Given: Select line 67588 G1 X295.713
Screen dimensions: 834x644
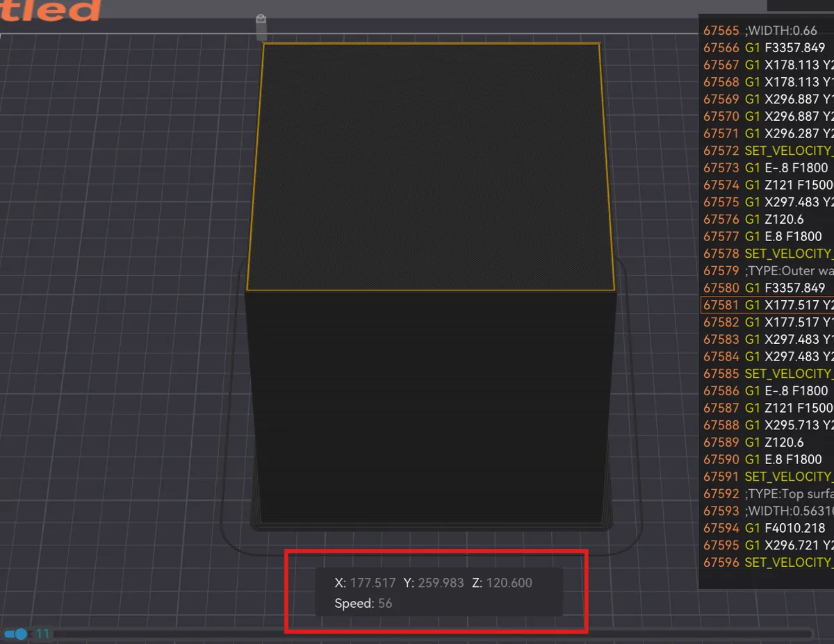Looking at the screenshot, I should [767, 425].
